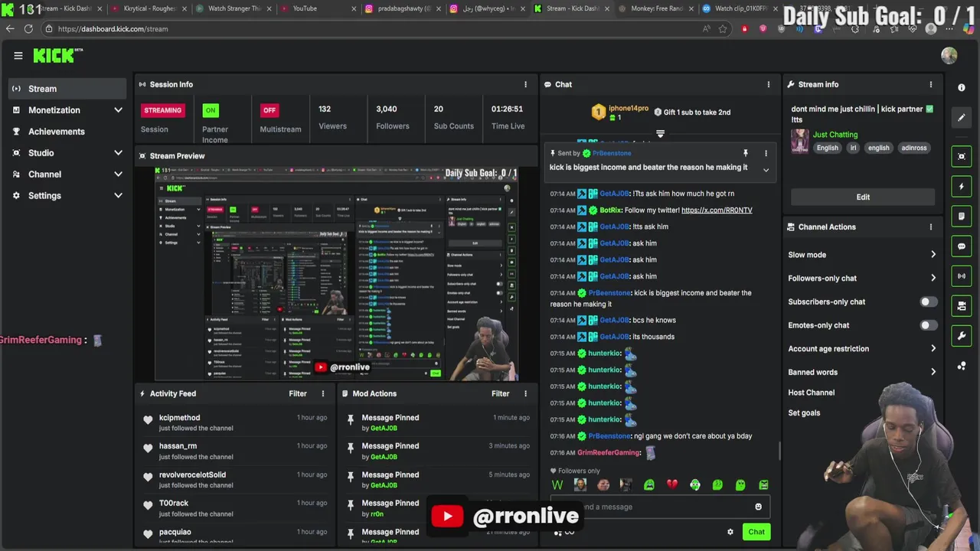
Task: Click Host Channel action
Action: coord(812,393)
